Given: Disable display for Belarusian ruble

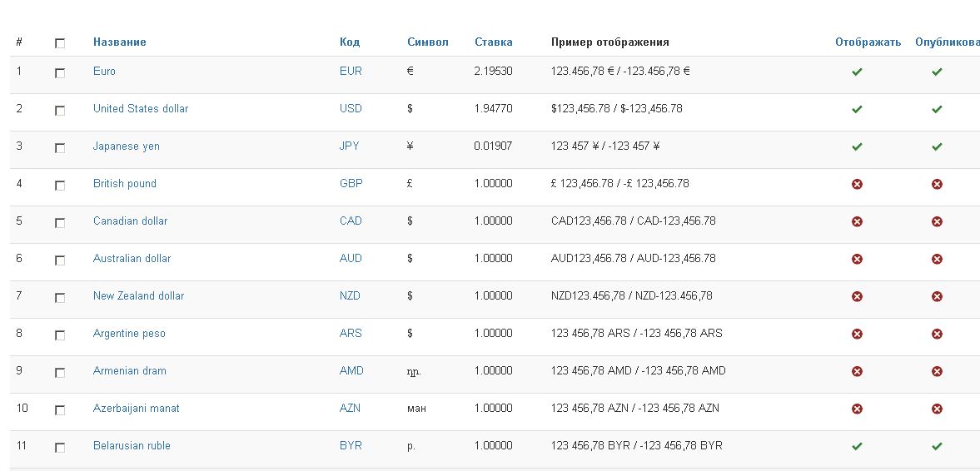Looking at the screenshot, I should pyautogui.click(x=857, y=446).
